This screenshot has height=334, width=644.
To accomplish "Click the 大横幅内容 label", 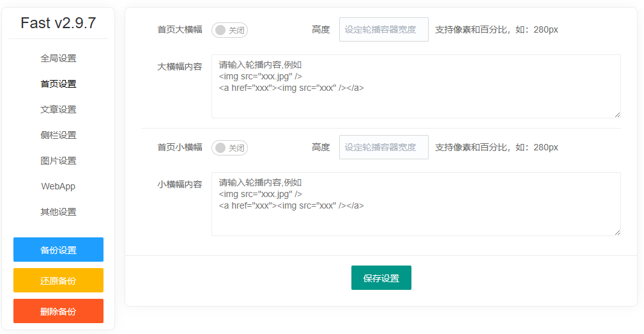I will pos(180,67).
